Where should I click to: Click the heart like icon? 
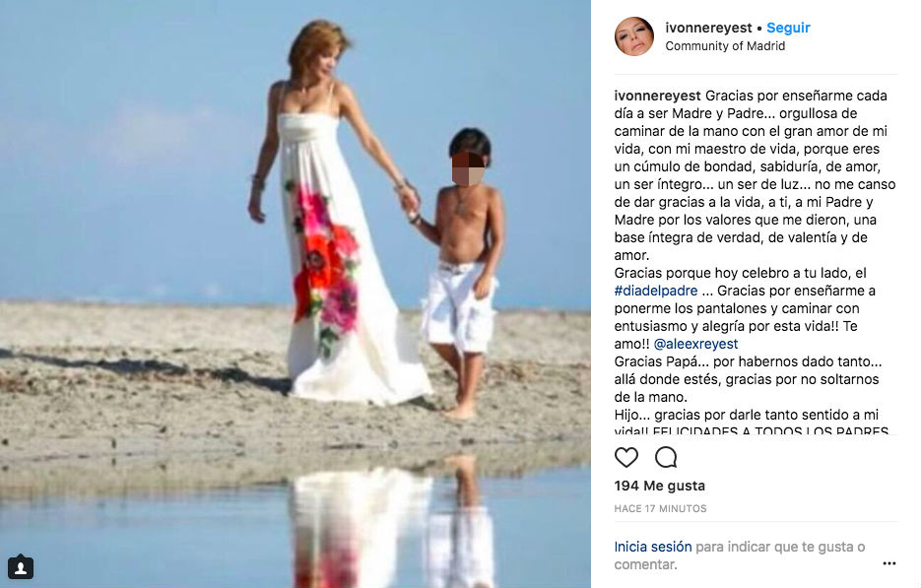(626, 457)
